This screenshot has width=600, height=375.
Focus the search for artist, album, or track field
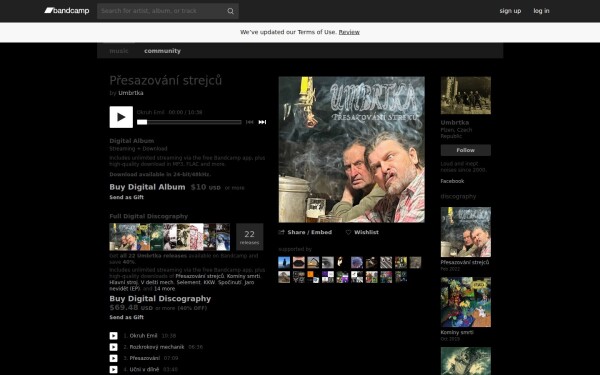coord(168,11)
